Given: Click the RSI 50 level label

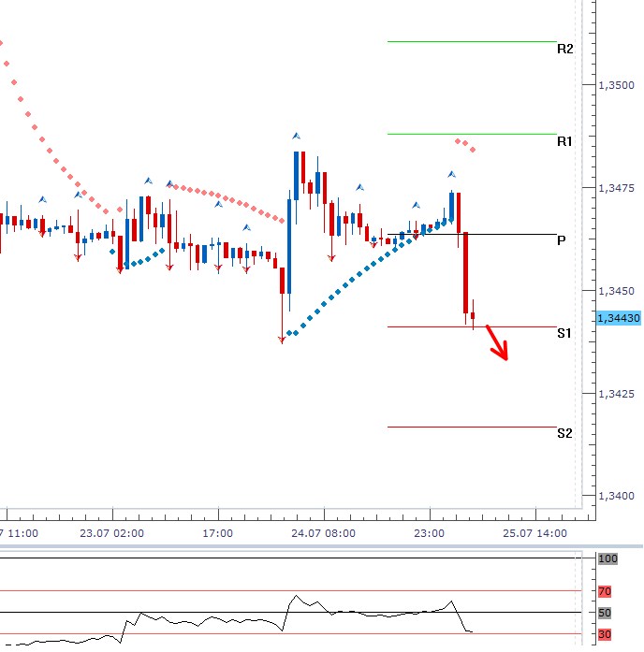Looking at the screenshot, I should coord(605,613).
